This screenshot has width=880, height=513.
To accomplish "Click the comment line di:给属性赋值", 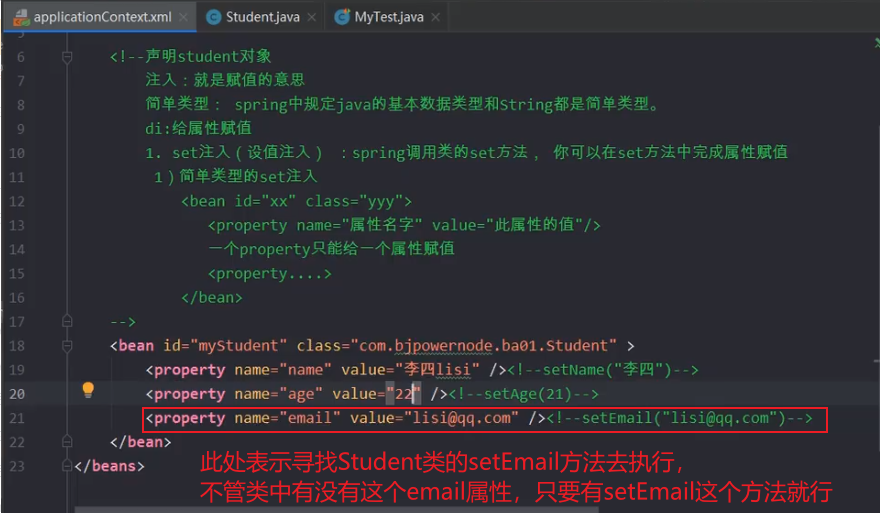I will coord(198,129).
